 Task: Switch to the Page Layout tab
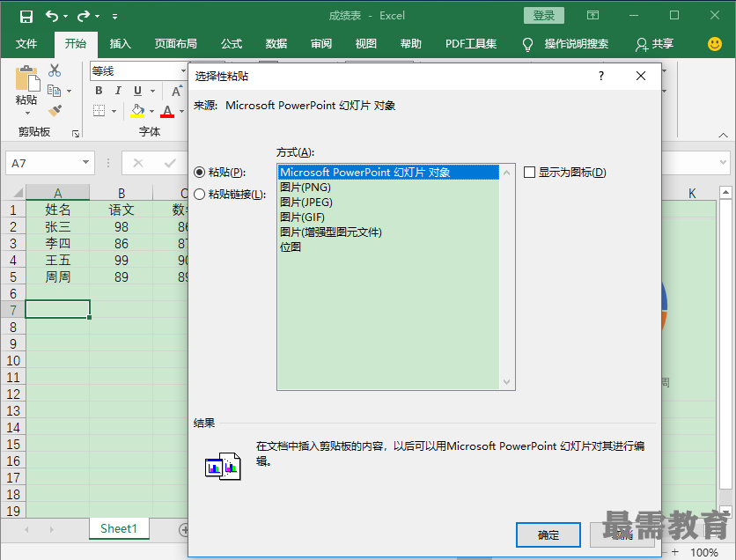tap(176, 44)
